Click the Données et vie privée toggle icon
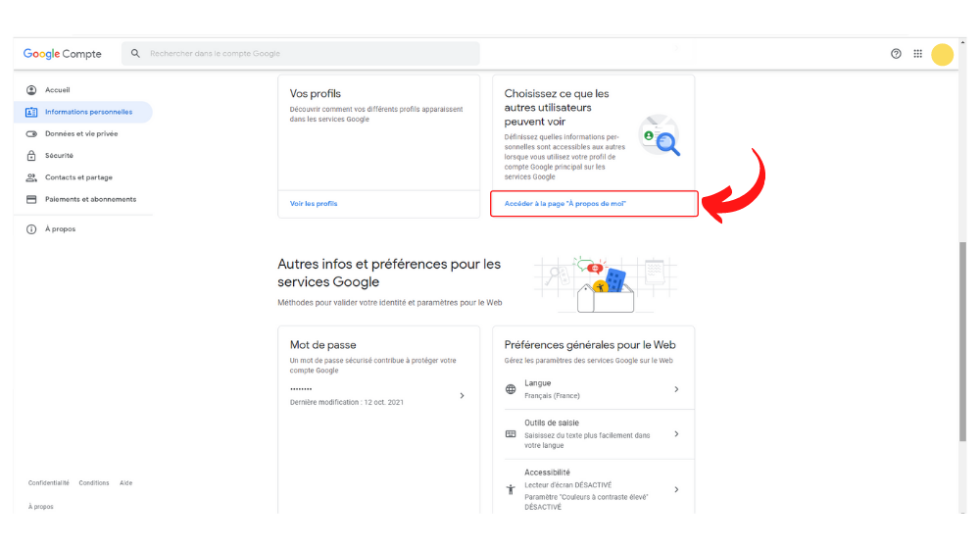The width and height of the screenshot is (980, 549). pyautogui.click(x=31, y=133)
